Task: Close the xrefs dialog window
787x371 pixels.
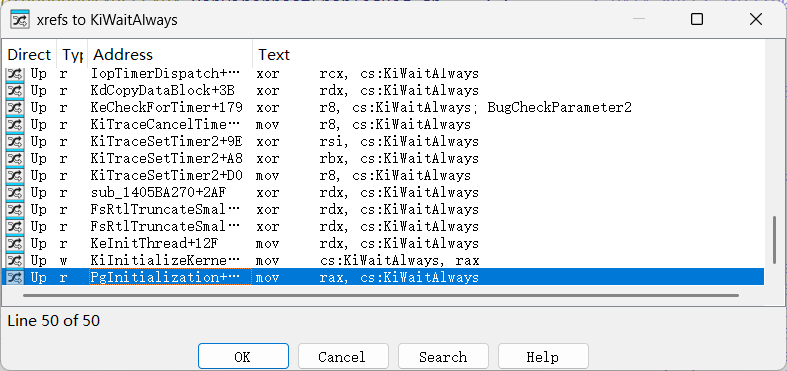Action: click(755, 19)
